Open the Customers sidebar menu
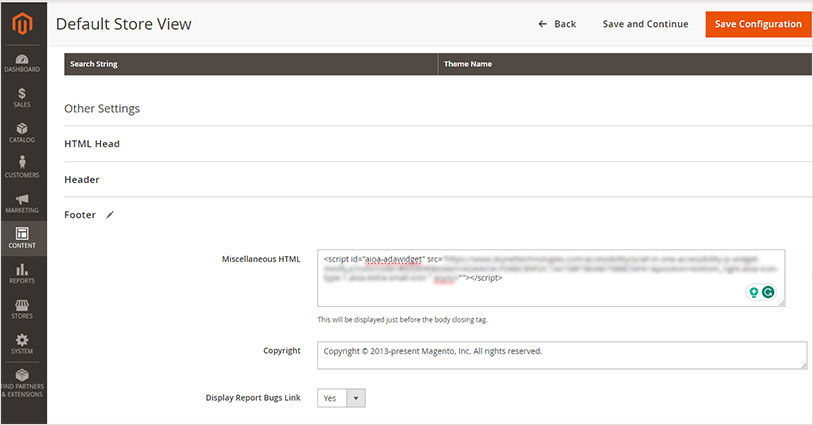The width and height of the screenshot is (813, 425). click(22, 168)
